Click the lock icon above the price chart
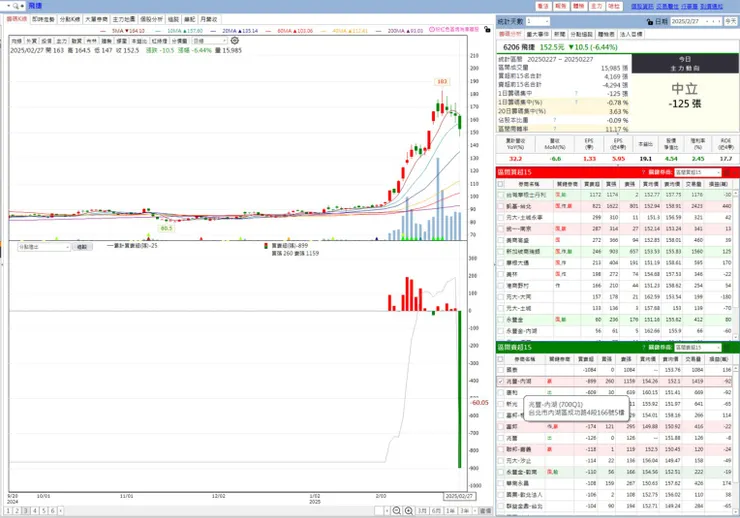The width and height of the screenshot is (740, 518). 487,29
